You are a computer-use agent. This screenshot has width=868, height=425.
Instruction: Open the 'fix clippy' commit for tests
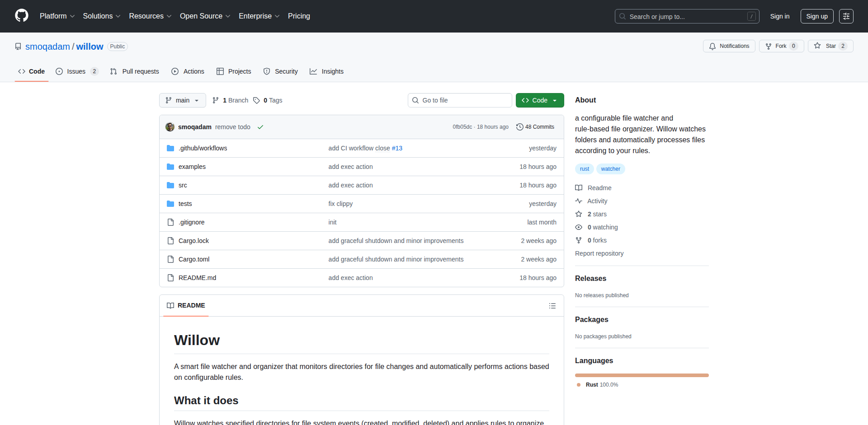click(x=340, y=204)
